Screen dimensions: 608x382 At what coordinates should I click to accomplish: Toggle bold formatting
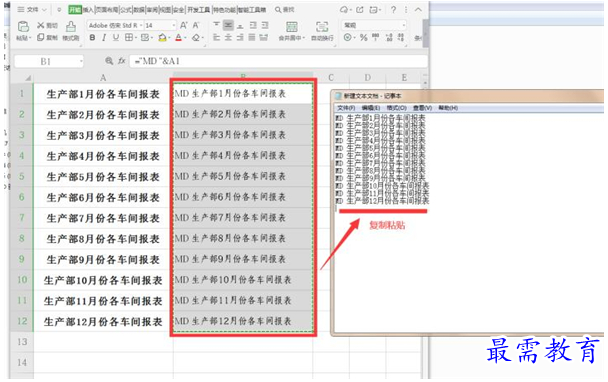92,38
